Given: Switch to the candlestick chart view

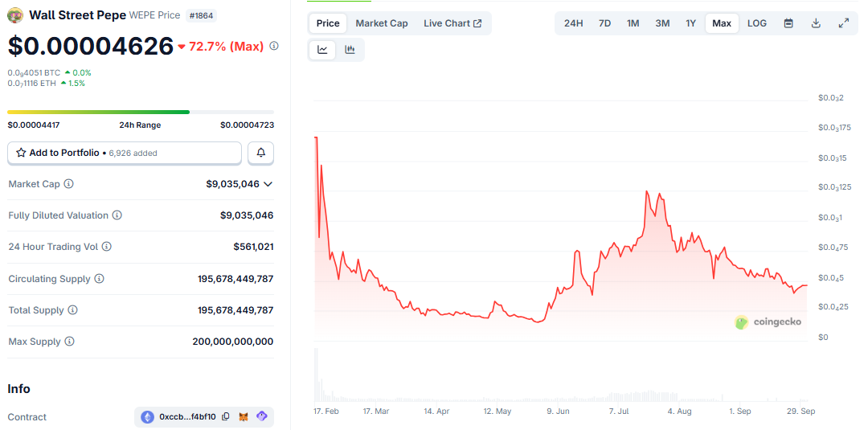Looking at the screenshot, I should (350, 50).
